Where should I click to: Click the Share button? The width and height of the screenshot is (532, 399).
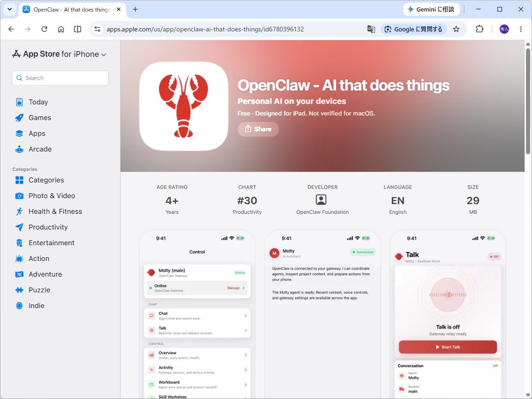(x=258, y=129)
